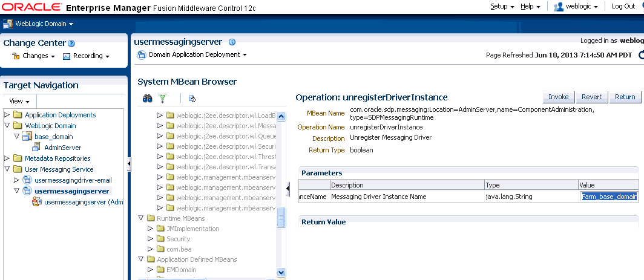Click the Revert button

(x=591, y=97)
